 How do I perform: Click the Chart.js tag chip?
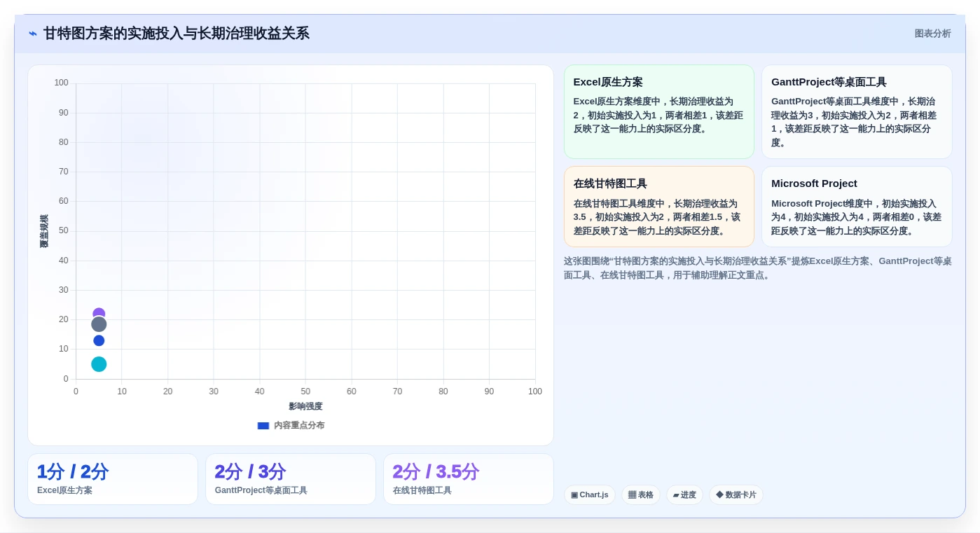[x=589, y=494]
